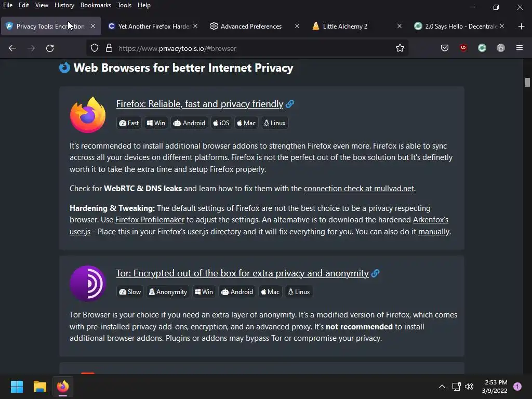Click the Firefox Fast badge
532x399 pixels.
(129, 123)
